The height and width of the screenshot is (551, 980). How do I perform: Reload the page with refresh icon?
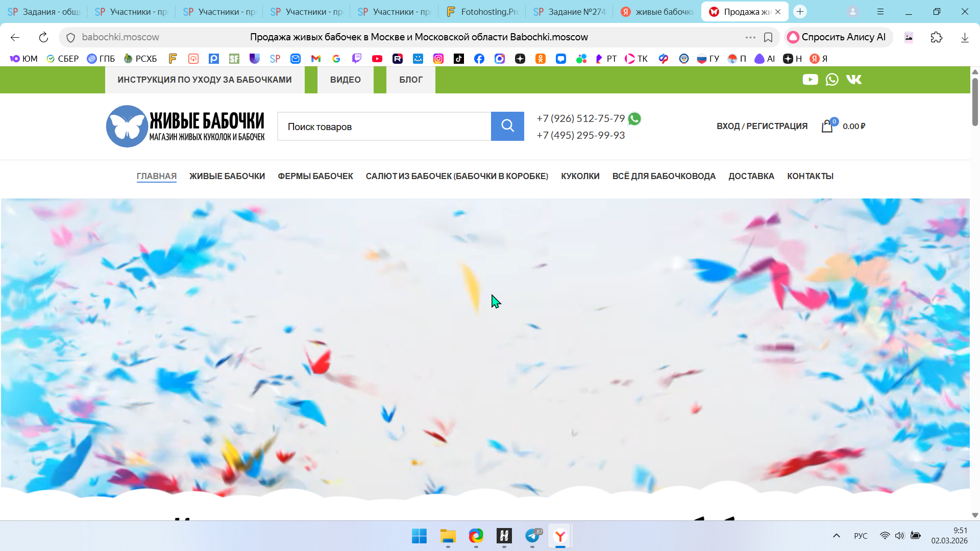[43, 37]
